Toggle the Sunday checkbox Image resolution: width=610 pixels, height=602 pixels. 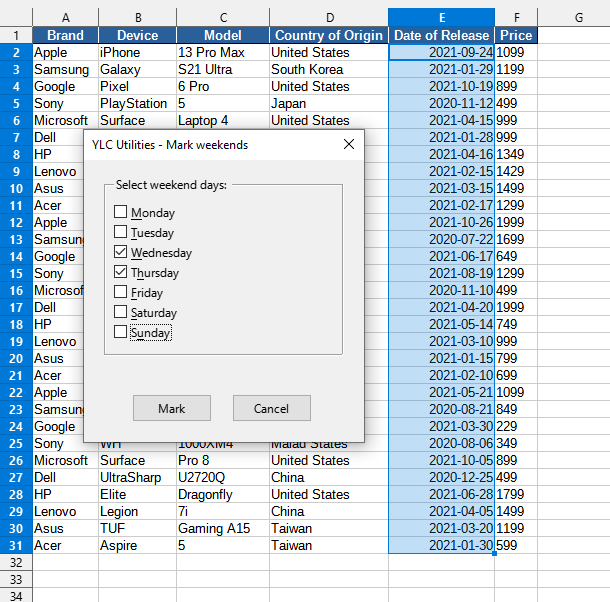(x=121, y=332)
